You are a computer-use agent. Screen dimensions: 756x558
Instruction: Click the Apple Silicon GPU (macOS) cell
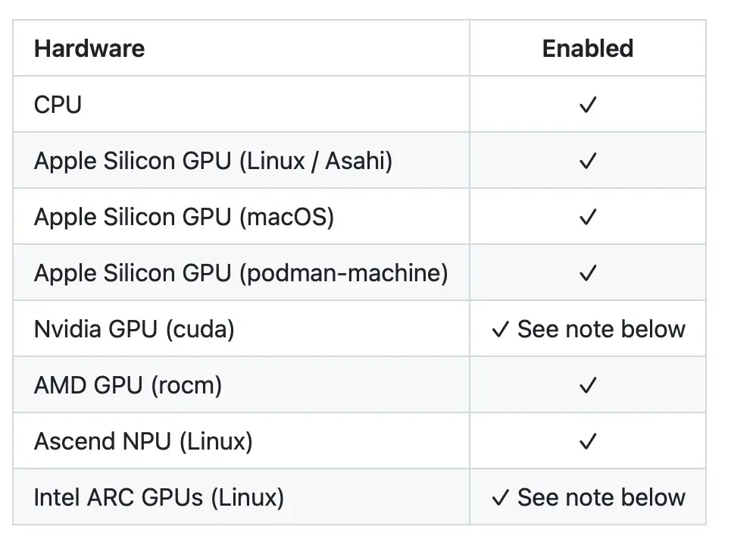click(x=184, y=217)
